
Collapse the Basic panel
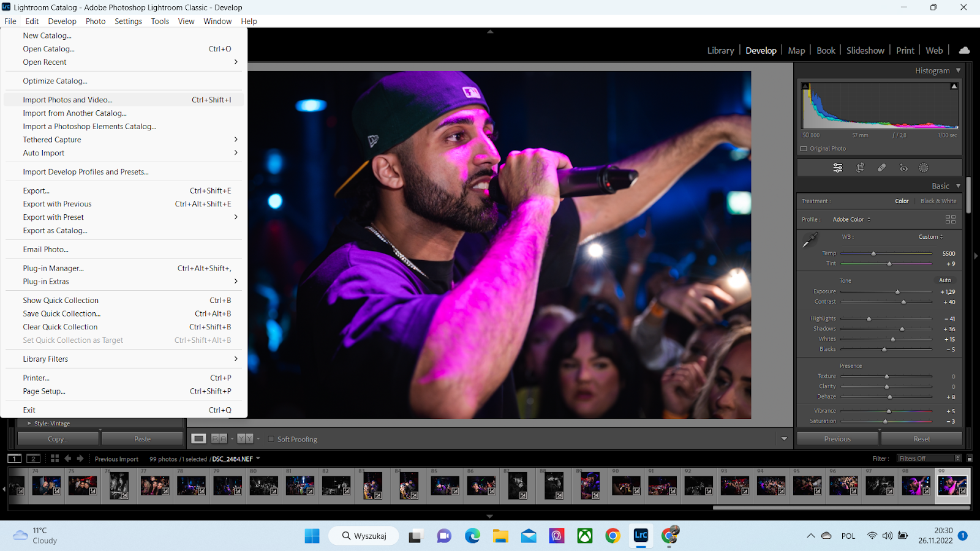(x=958, y=186)
